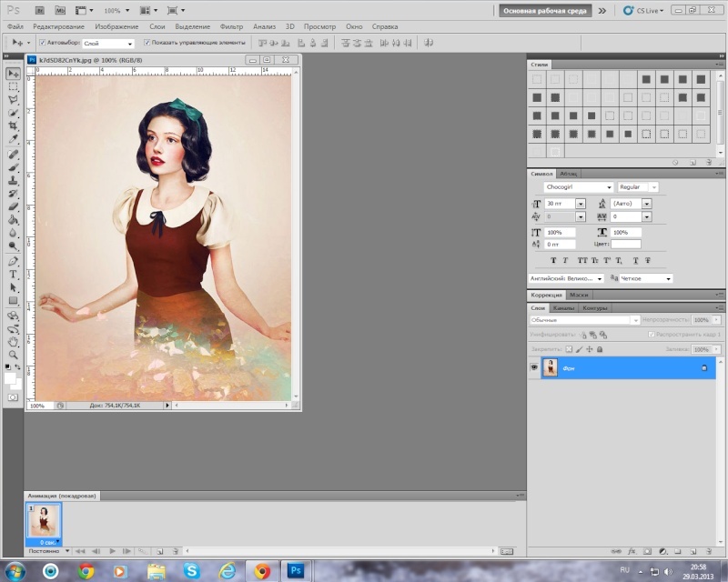Select the Clone Stamp tool

(13, 181)
